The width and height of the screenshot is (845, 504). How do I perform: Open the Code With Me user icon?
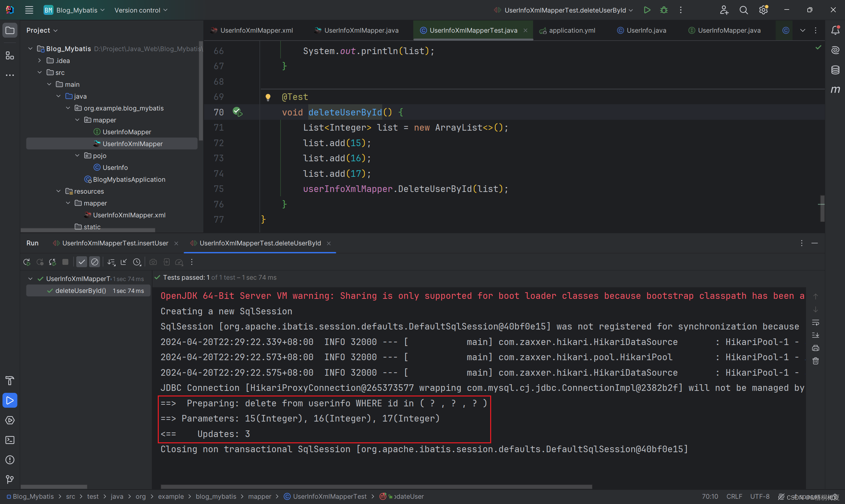(724, 10)
